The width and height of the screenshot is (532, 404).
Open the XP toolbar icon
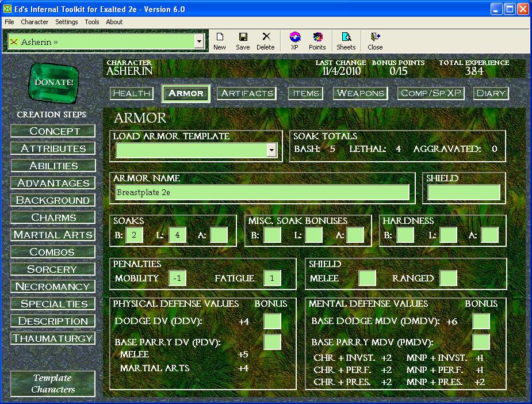pos(295,41)
